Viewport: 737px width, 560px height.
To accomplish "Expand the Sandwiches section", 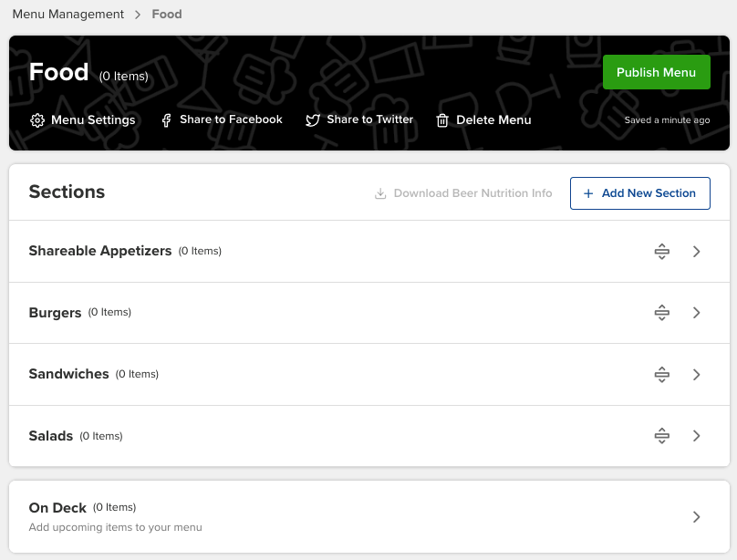I will [696, 374].
